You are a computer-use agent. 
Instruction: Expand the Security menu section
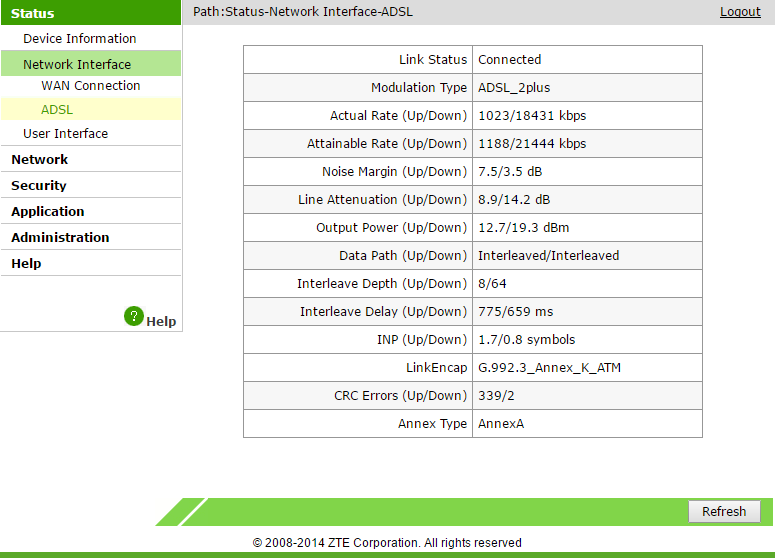[39, 186]
